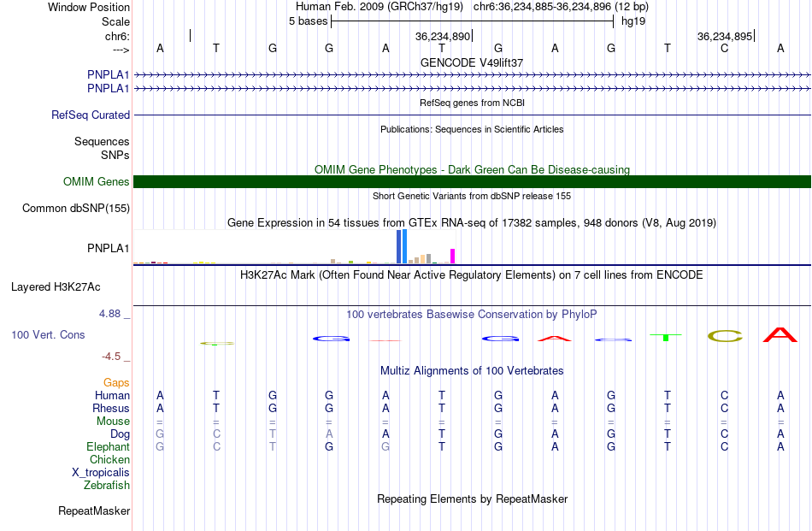The height and width of the screenshot is (531, 812).
Task: Click the Chicken species label
Action: tap(109, 459)
